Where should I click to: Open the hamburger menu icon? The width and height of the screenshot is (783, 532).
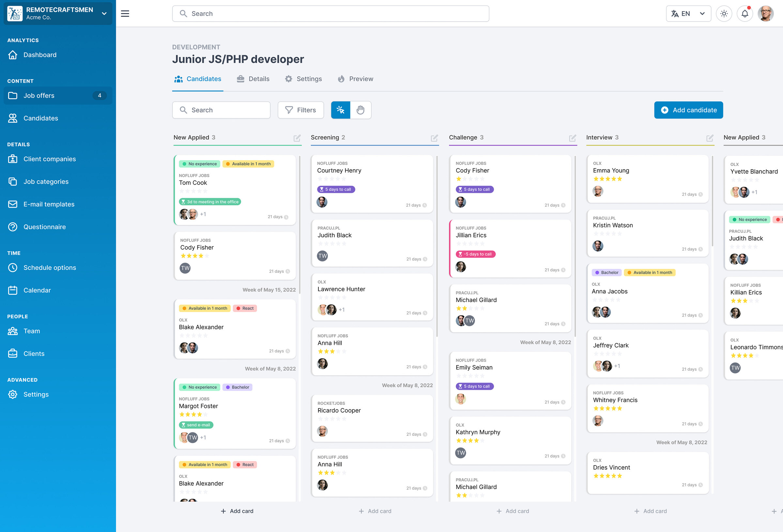pyautogui.click(x=125, y=13)
